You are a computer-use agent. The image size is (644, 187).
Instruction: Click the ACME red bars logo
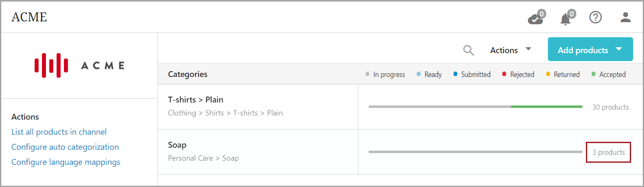51,65
